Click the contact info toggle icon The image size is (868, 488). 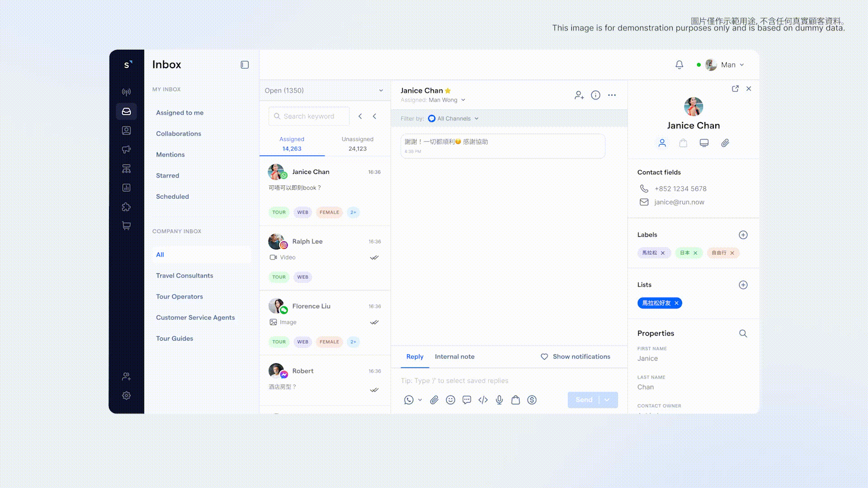pos(595,95)
